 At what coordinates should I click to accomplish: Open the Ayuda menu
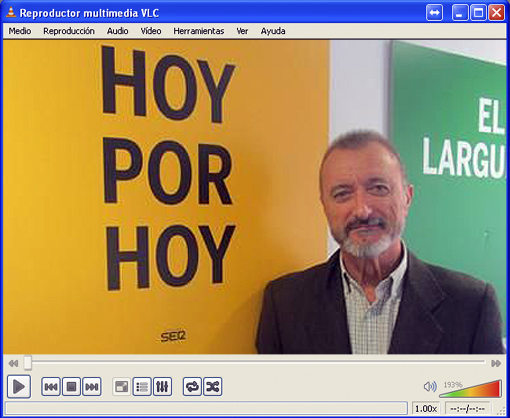(273, 31)
